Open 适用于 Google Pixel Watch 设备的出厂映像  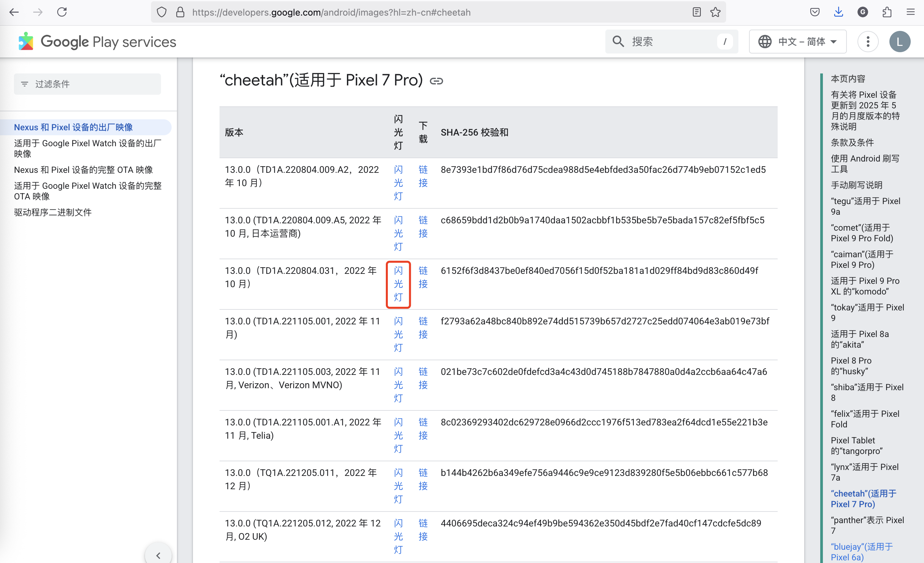click(x=88, y=148)
